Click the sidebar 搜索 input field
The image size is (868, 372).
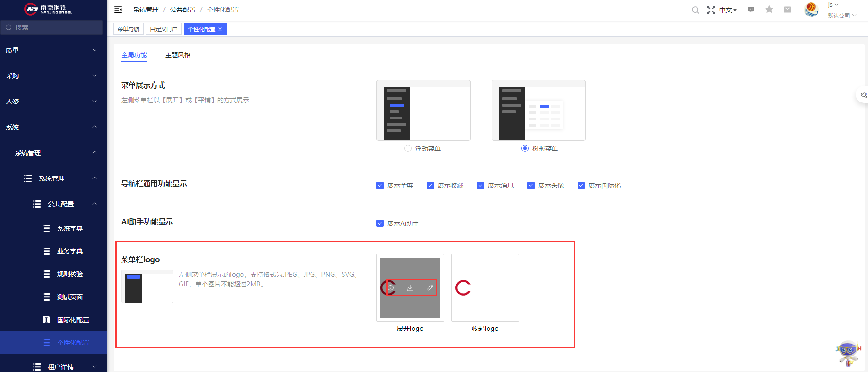52,27
